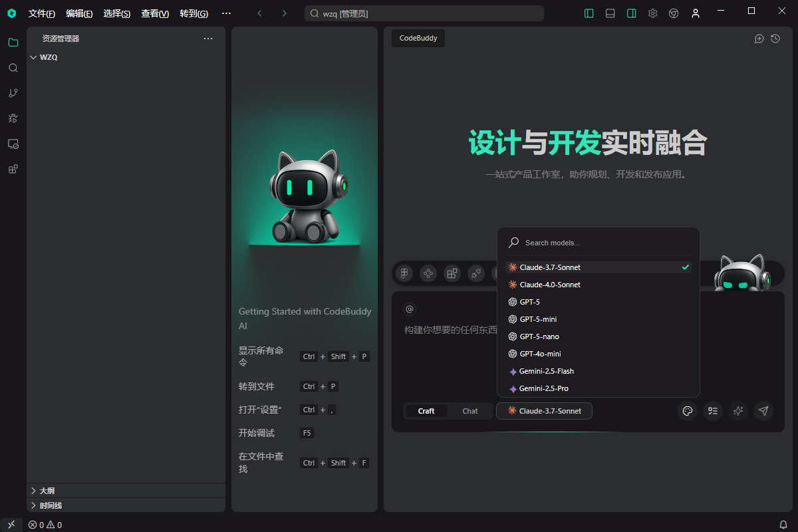This screenshot has width=798, height=532.
Task: Choose the GPT-4o-mini model
Action: click(x=598, y=354)
